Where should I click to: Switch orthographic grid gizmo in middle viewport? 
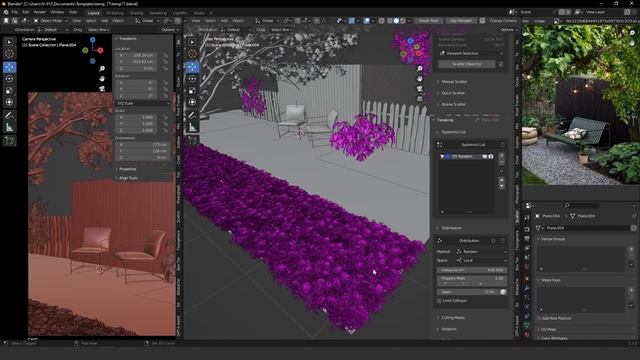pos(420,98)
